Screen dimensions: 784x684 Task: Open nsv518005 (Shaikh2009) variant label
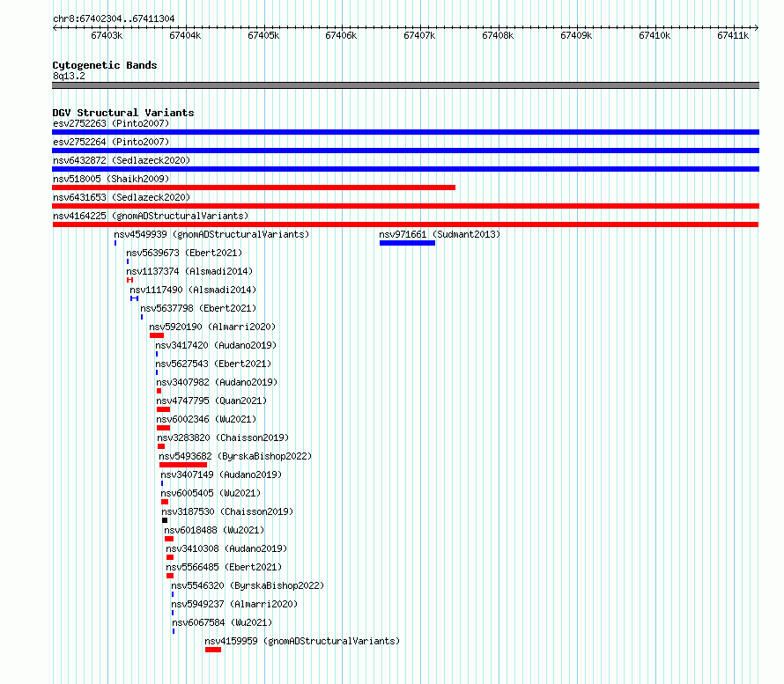(111, 179)
